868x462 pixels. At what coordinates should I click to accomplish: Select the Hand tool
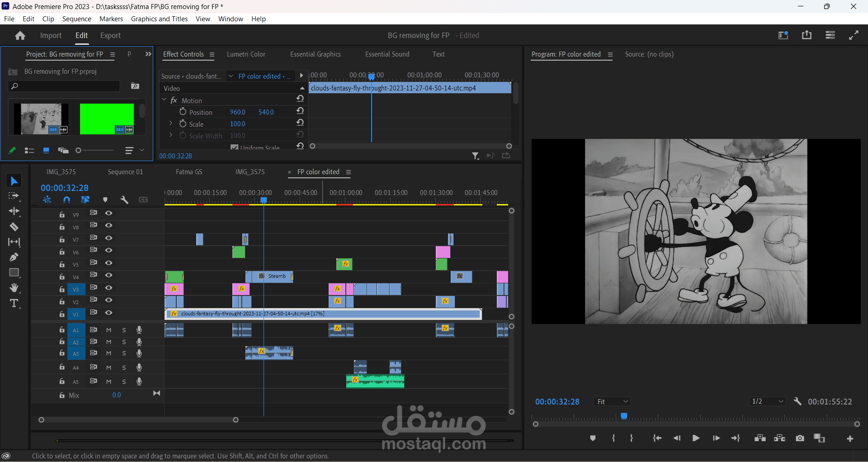[x=14, y=288]
